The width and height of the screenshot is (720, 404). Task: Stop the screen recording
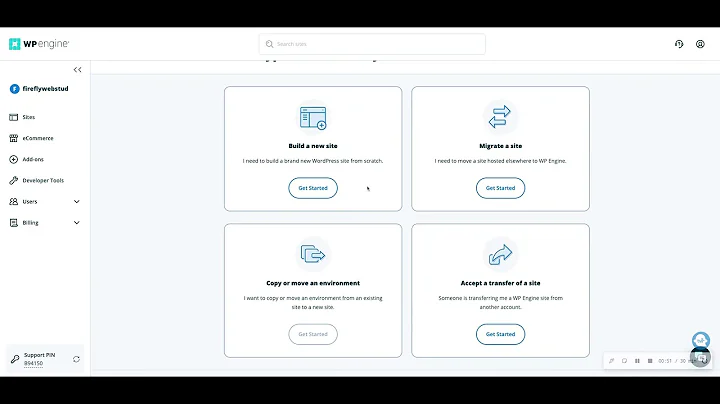pyautogui.click(x=650, y=361)
